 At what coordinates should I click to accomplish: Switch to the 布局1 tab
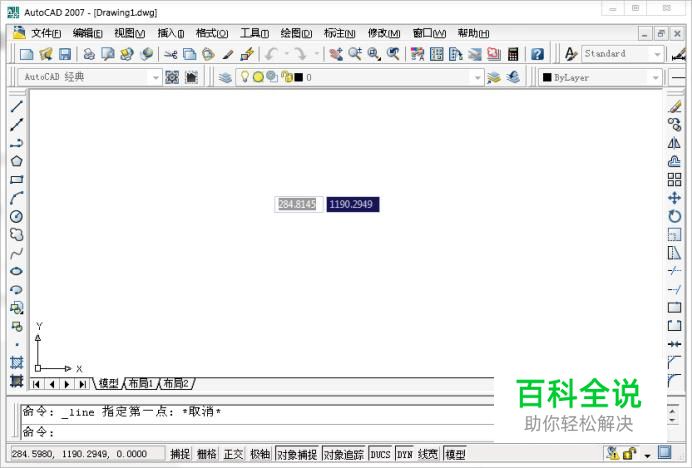[141, 383]
